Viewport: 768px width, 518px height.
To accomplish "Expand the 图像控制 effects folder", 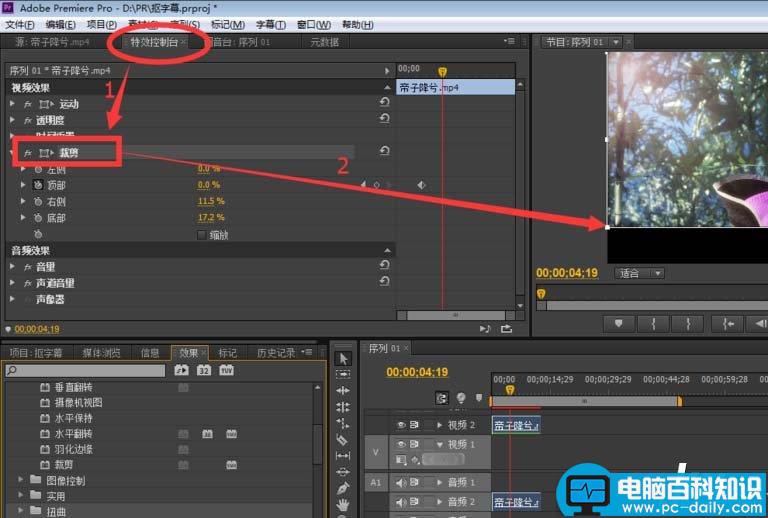I will pyautogui.click(x=21, y=480).
